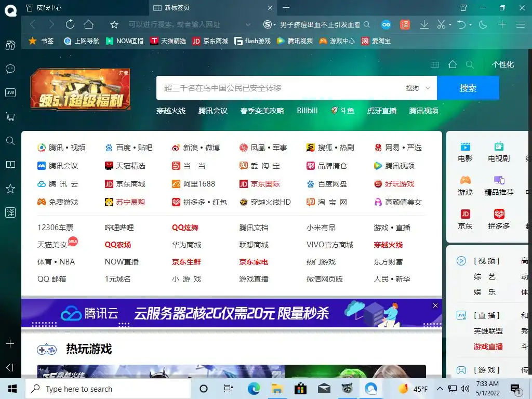Open the 新浪 • 微博 link
This screenshot has height=399, width=532.
pos(196,148)
